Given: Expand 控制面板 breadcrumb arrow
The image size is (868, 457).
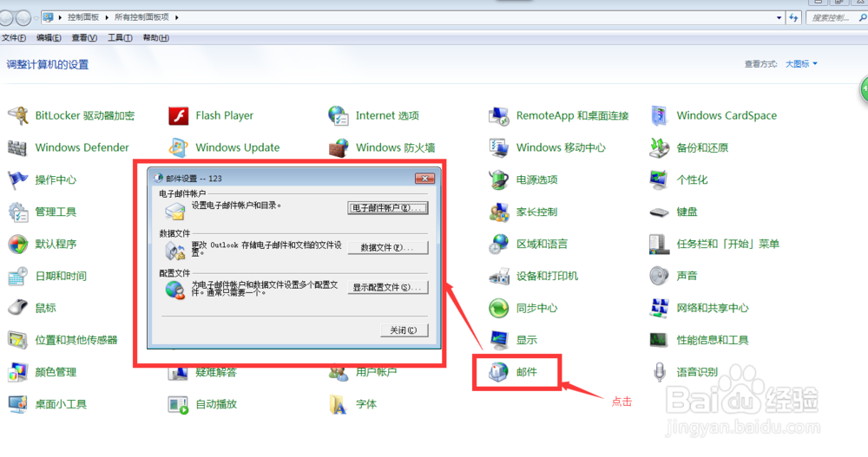Looking at the screenshot, I should (107, 17).
